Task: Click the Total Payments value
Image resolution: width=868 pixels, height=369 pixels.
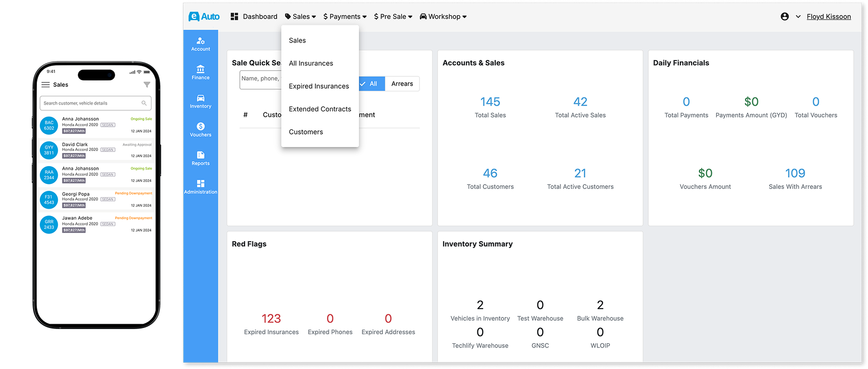Action: (686, 102)
